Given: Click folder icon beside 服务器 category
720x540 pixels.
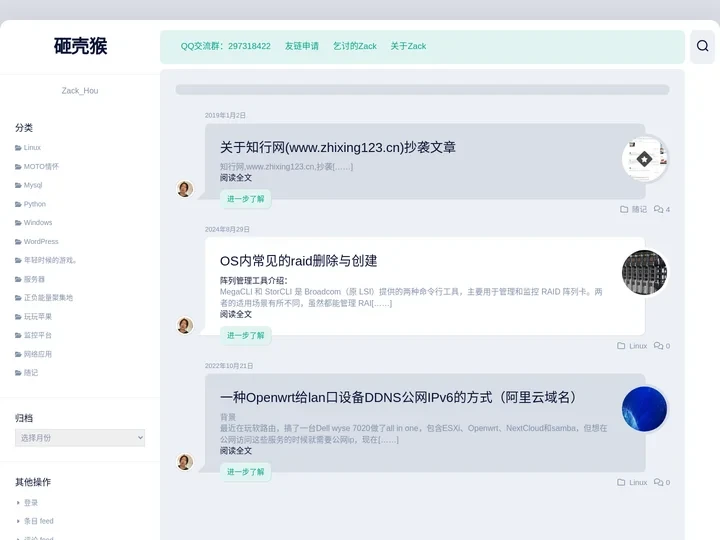Looking at the screenshot, I should [x=18, y=279].
